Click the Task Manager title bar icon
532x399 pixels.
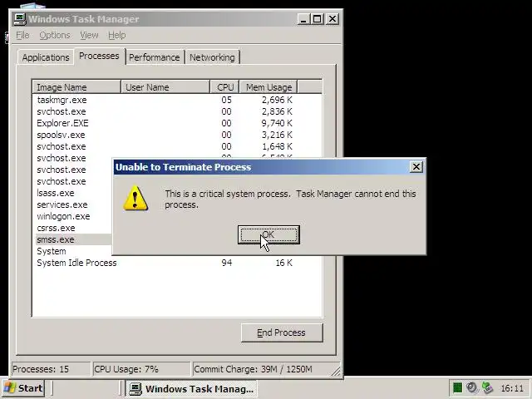[x=20, y=18]
